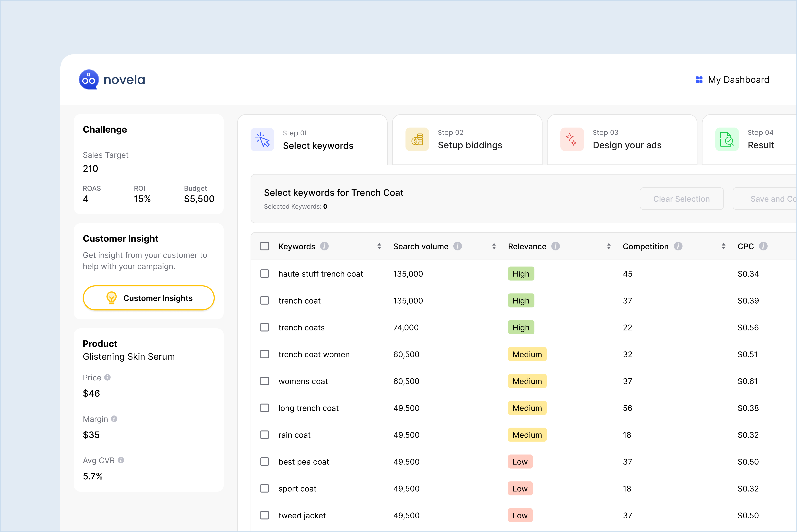This screenshot has height=532, width=797.
Task: Click the Step 04 document check icon
Action: tap(727, 139)
